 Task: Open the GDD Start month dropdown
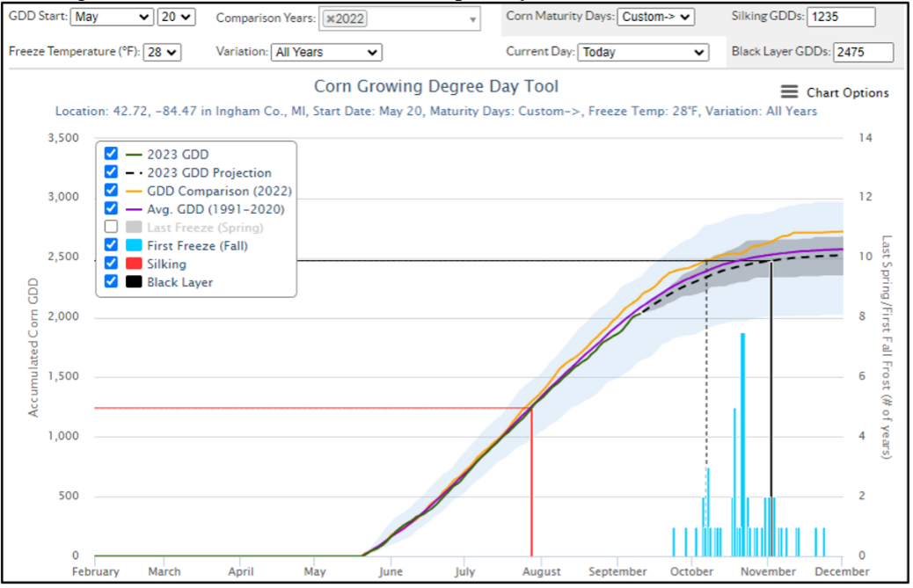pos(111,16)
